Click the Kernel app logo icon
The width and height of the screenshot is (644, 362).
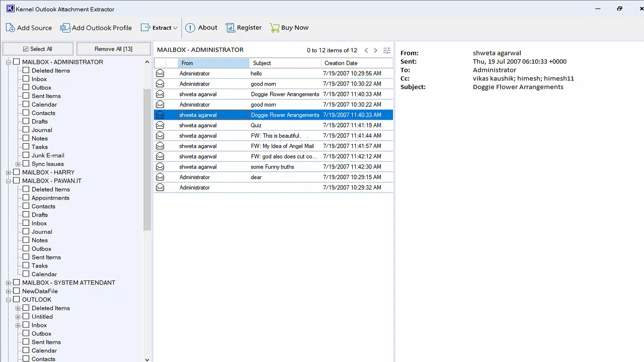(x=10, y=9)
